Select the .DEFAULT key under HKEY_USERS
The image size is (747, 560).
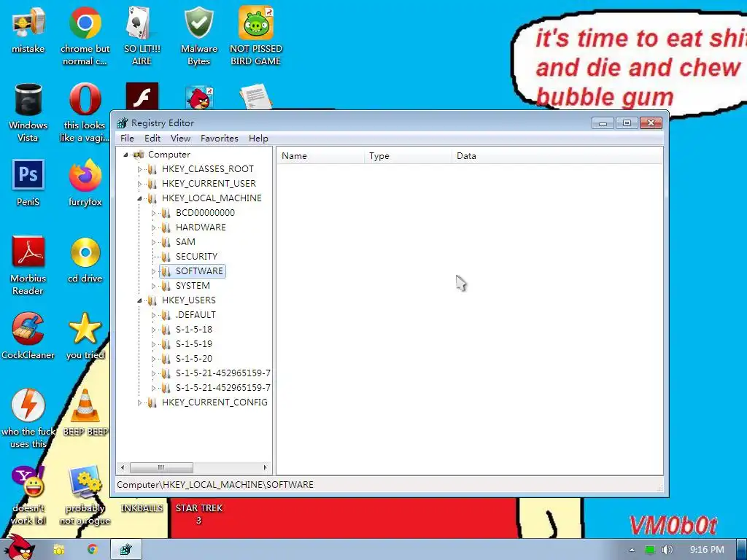196,315
